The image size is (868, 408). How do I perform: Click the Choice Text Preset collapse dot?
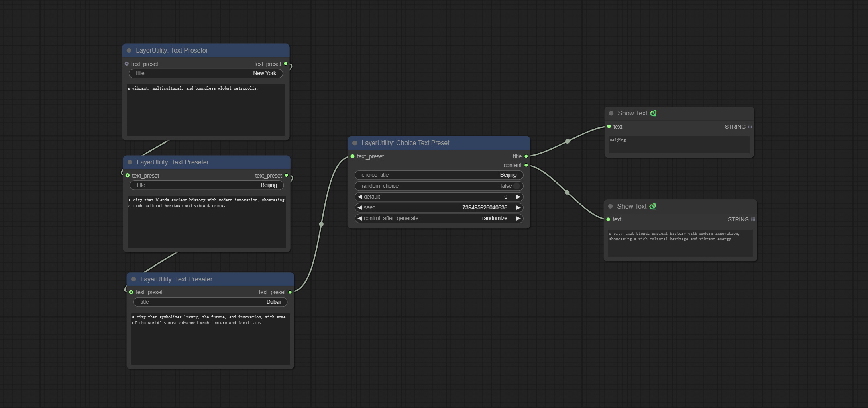point(355,143)
